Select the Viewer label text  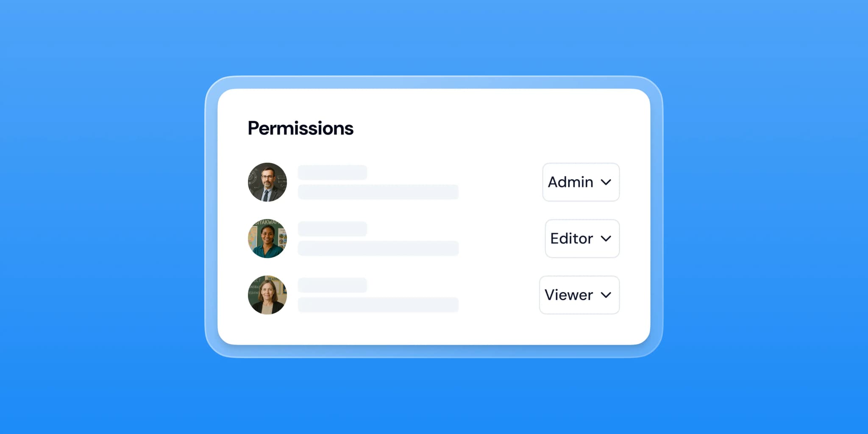click(568, 295)
